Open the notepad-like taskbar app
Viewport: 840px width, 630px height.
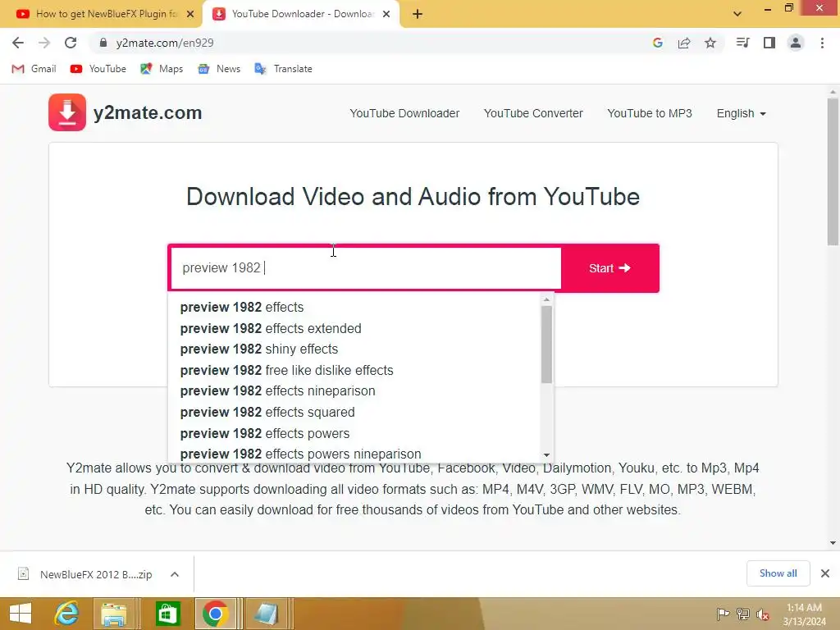coord(267,614)
